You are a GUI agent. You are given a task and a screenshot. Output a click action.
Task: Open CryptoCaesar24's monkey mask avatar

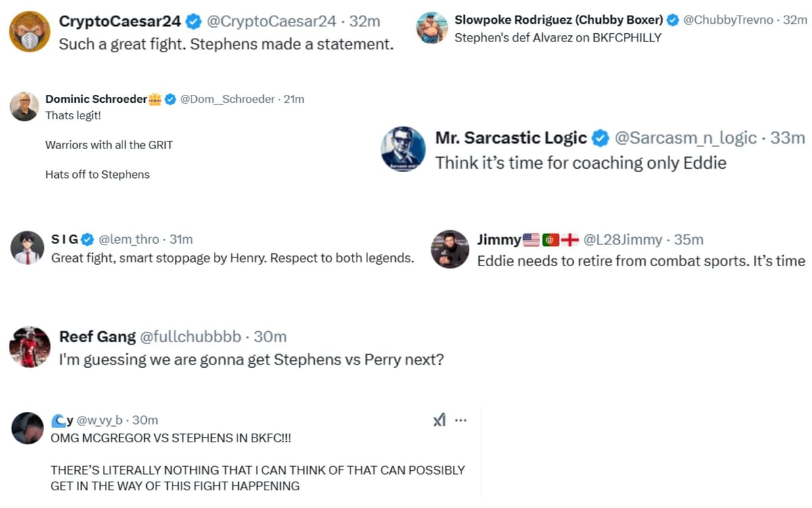click(30, 32)
